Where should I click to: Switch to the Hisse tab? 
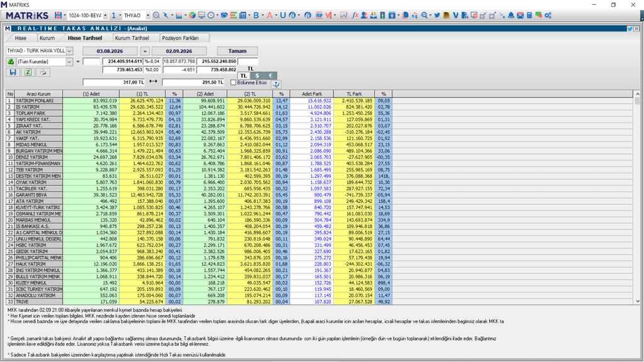21,38
